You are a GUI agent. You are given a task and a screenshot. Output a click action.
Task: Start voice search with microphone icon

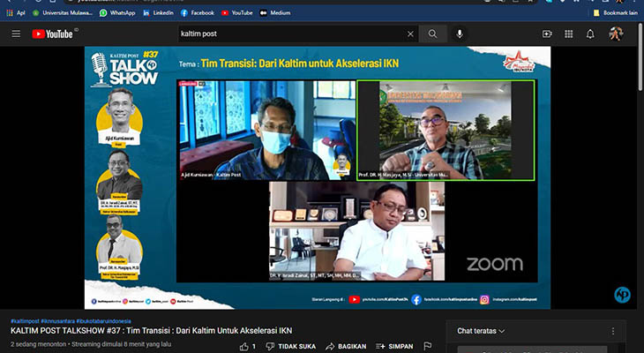coord(460,34)
